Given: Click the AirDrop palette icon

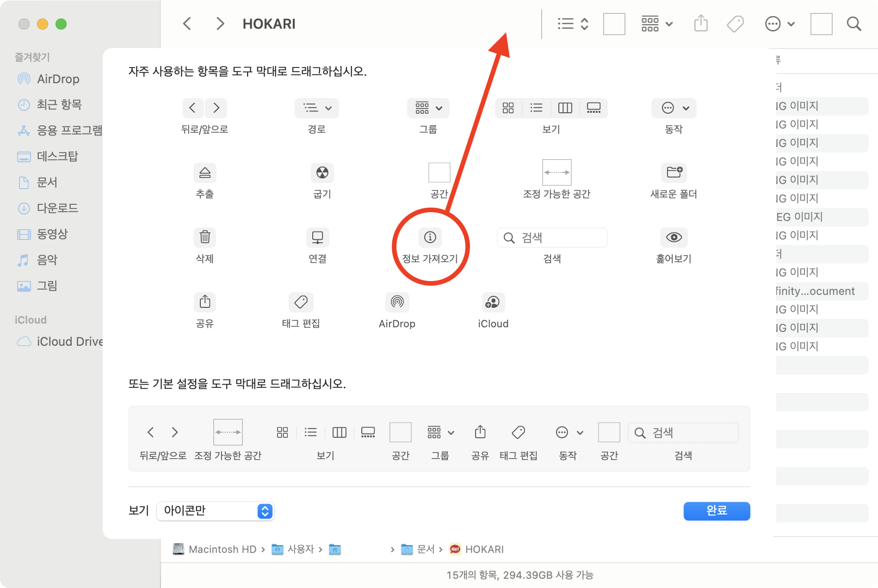Looking at the screenshot, I should tap(397, 302).
